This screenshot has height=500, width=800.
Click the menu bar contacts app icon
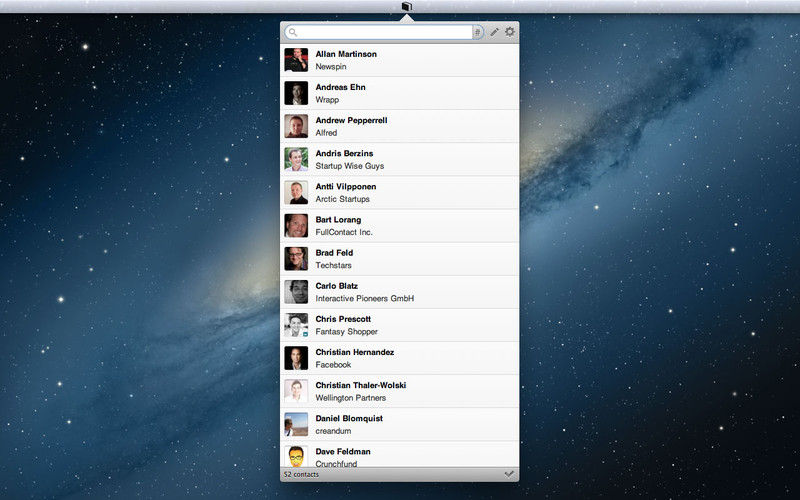point(407,7)
